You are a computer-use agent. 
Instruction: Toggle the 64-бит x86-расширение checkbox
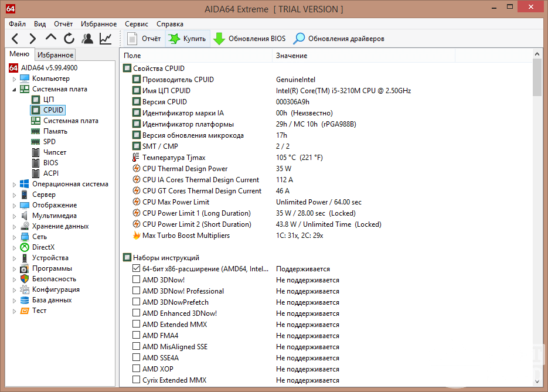tap(137, 269)
